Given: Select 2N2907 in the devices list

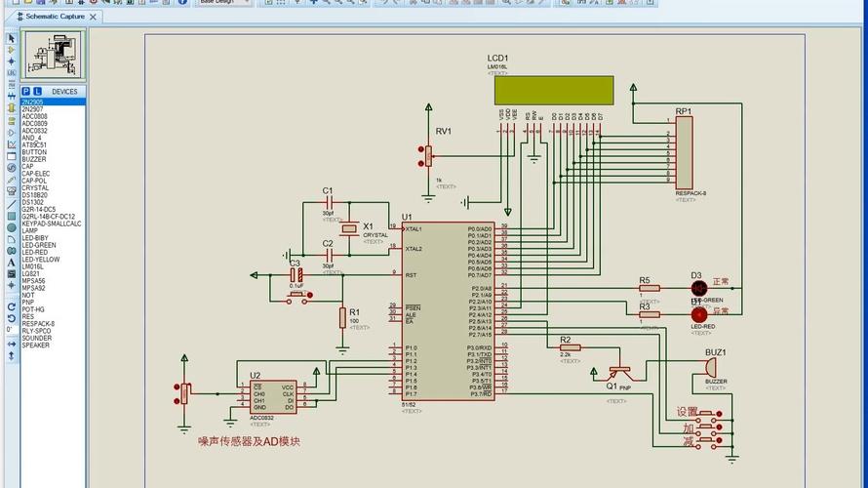Looking at the screenshot, I should coord(53,109).
